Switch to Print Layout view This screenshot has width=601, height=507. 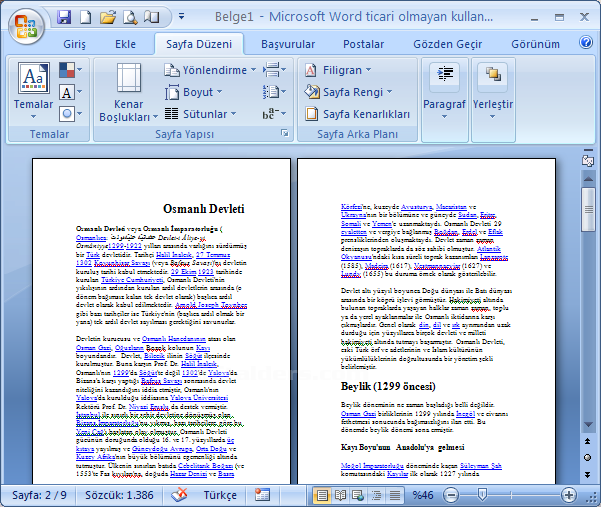coord(322,496)
